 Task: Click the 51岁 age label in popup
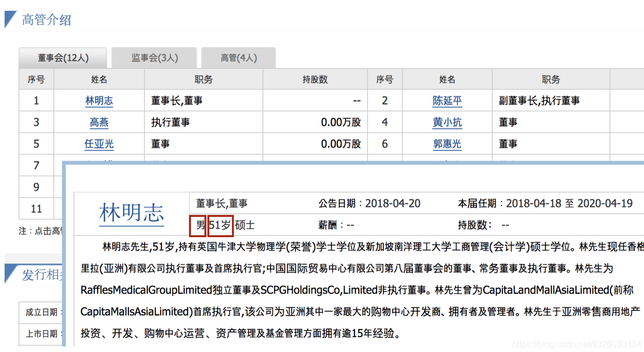[220, 225]
